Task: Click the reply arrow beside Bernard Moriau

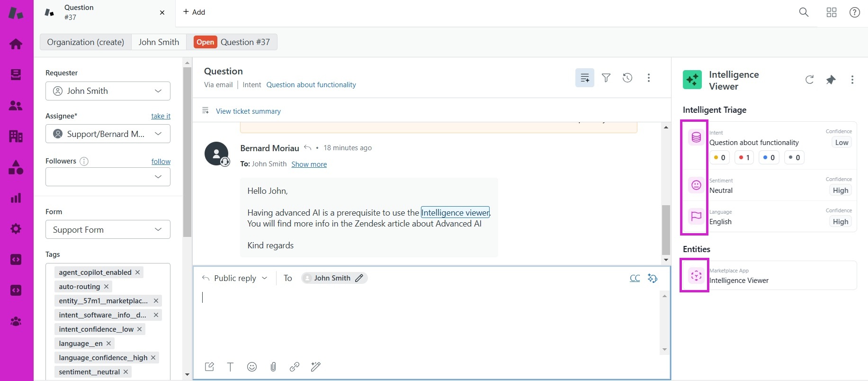Action: [307, 148]
